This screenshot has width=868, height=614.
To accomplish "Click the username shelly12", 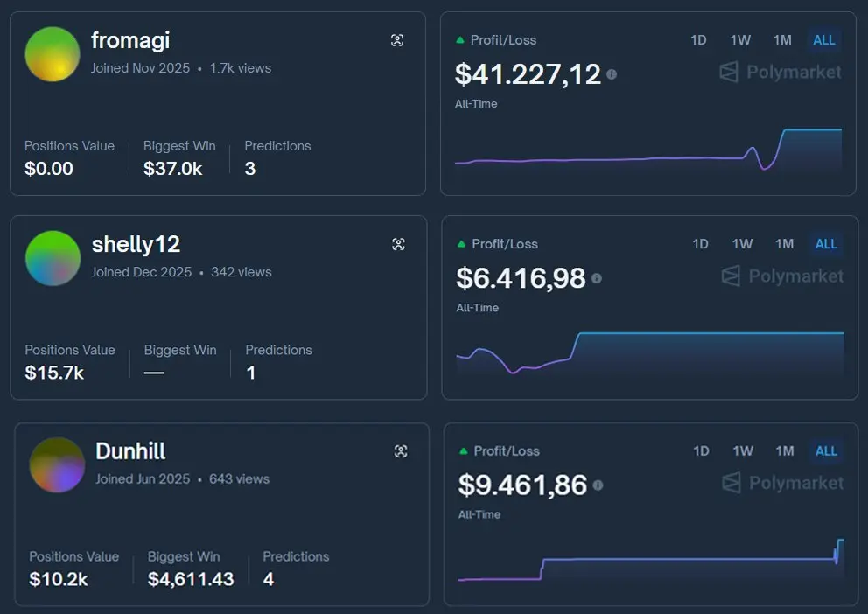I will coord(136,244).
